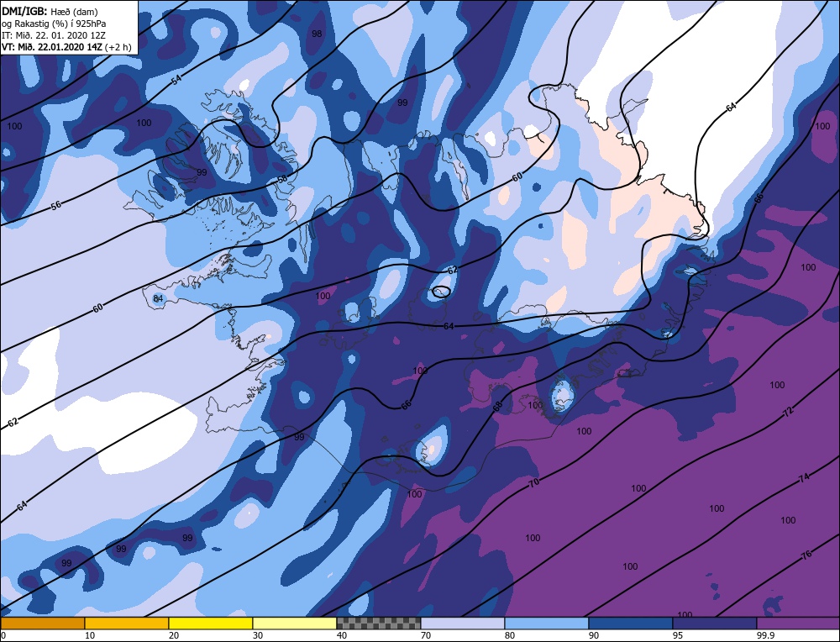This screenshot has width=840, height=642.
Task: Click the '68' contour label on the map
Action: click(x=497, y=408)
